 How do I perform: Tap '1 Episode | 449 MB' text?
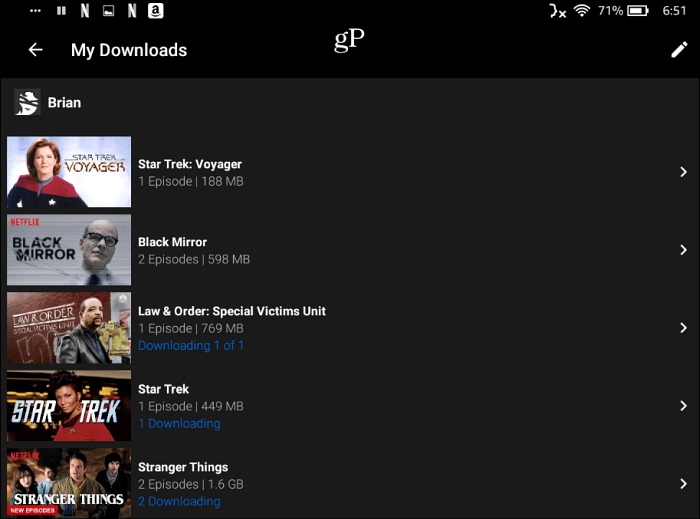pyautogui.click(x=191, y=407)
